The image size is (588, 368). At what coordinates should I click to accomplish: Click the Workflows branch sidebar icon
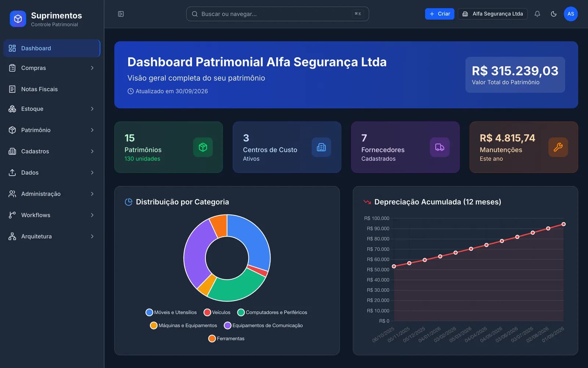coord(12,215)
